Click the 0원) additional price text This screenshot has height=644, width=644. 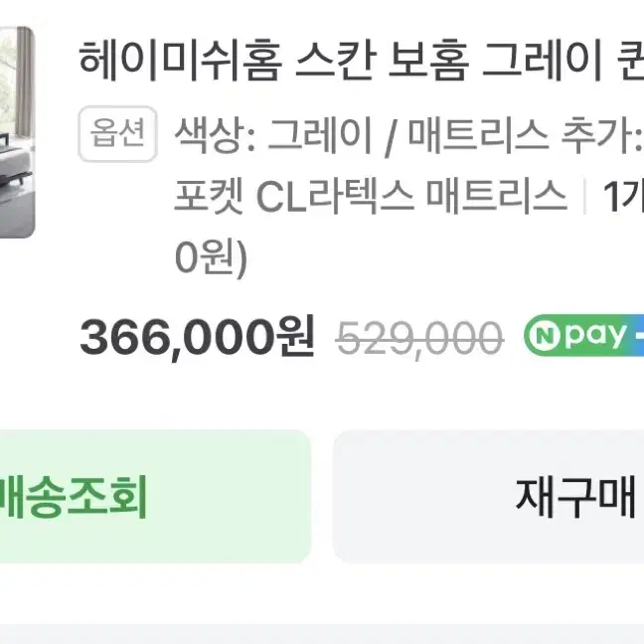211,257
